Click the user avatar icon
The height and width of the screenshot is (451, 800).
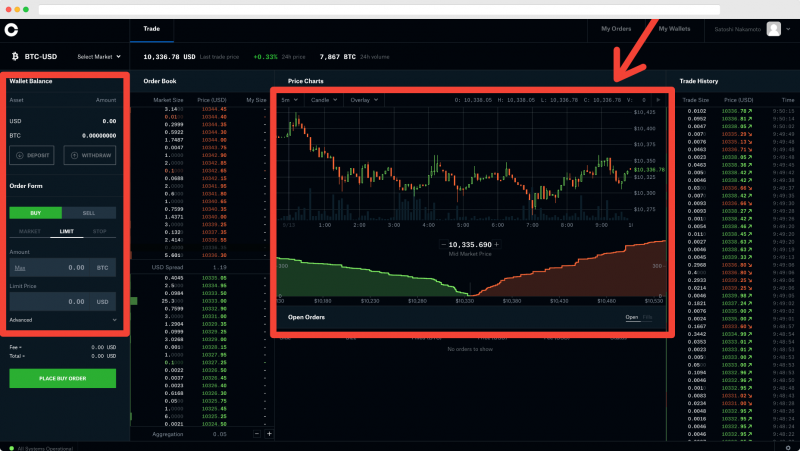point(773,29)
